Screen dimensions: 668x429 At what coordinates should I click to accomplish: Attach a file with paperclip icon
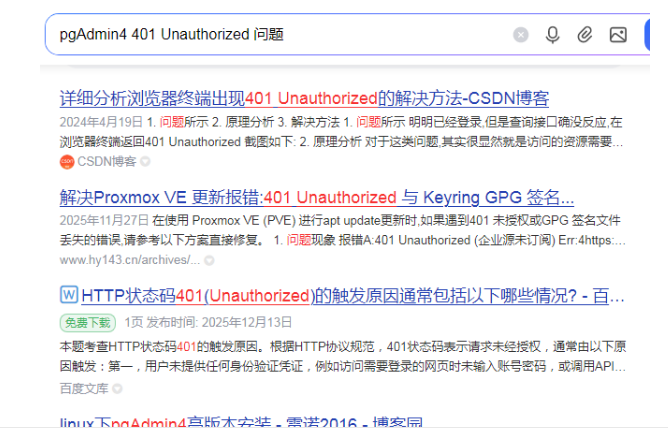coord(585,35)
